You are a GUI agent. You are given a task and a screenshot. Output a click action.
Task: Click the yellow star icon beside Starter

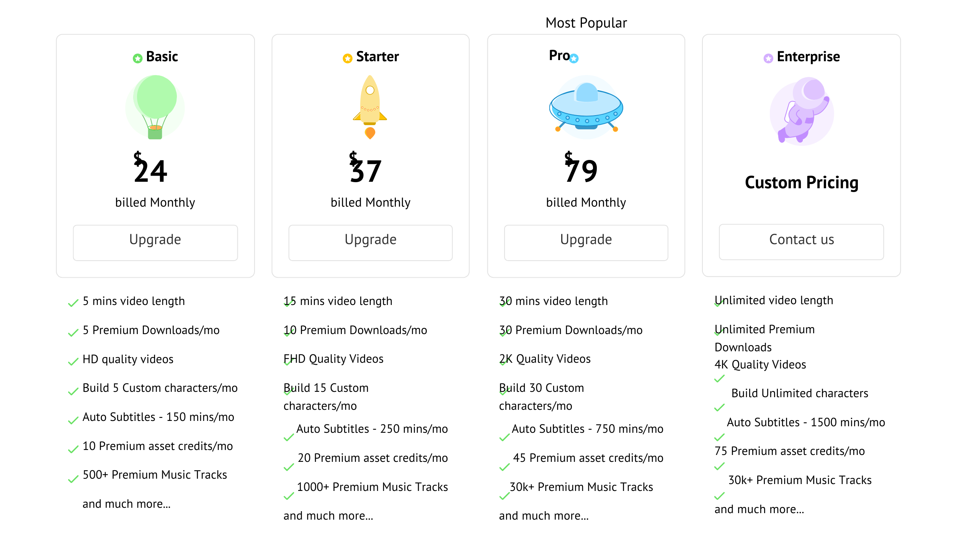[x=347, y=58]
